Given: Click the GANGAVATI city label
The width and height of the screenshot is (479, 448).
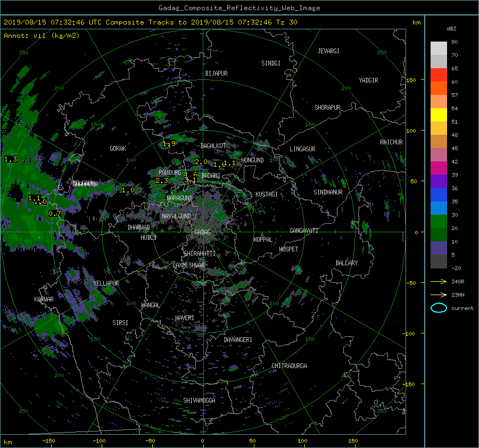Looking at the screenshot, I should (304, 230).
